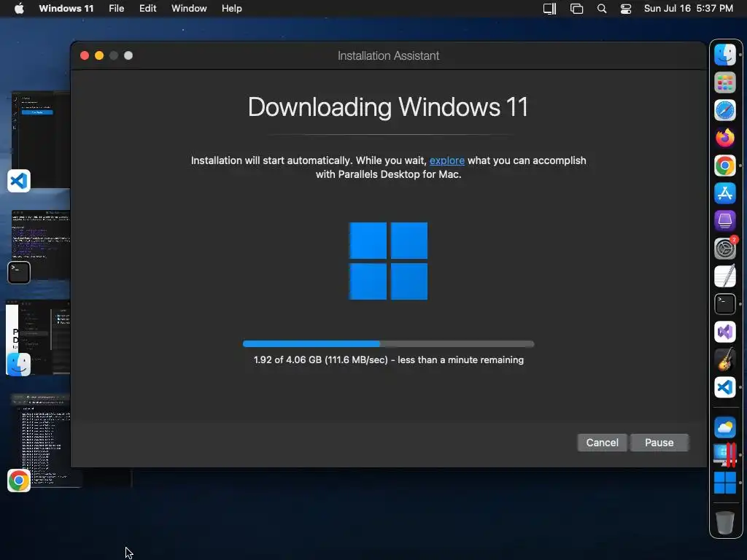747x560 pixels.
Task: Open Visual Studio Code in the Dock
Action: click(x=724, y=387)
